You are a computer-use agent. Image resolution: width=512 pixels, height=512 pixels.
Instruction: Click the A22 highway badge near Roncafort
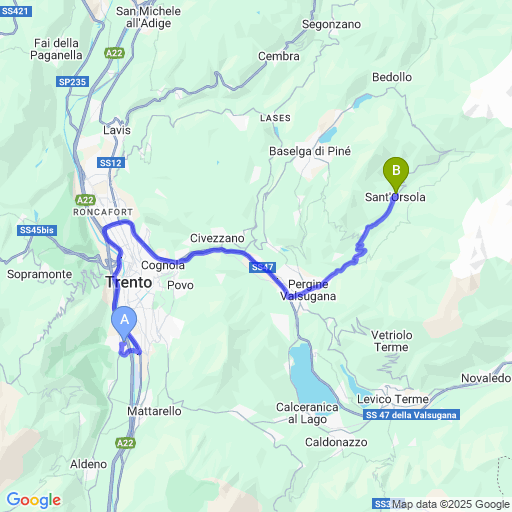85,200
